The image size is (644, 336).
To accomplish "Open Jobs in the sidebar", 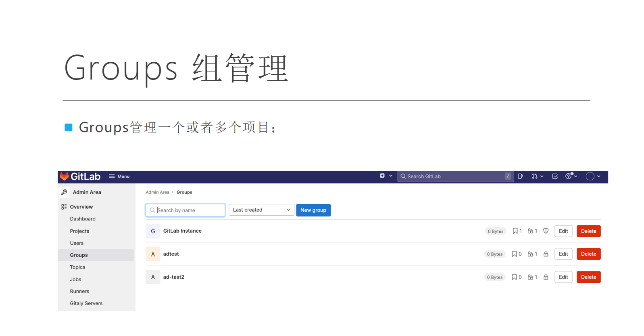I will (75, 279).
